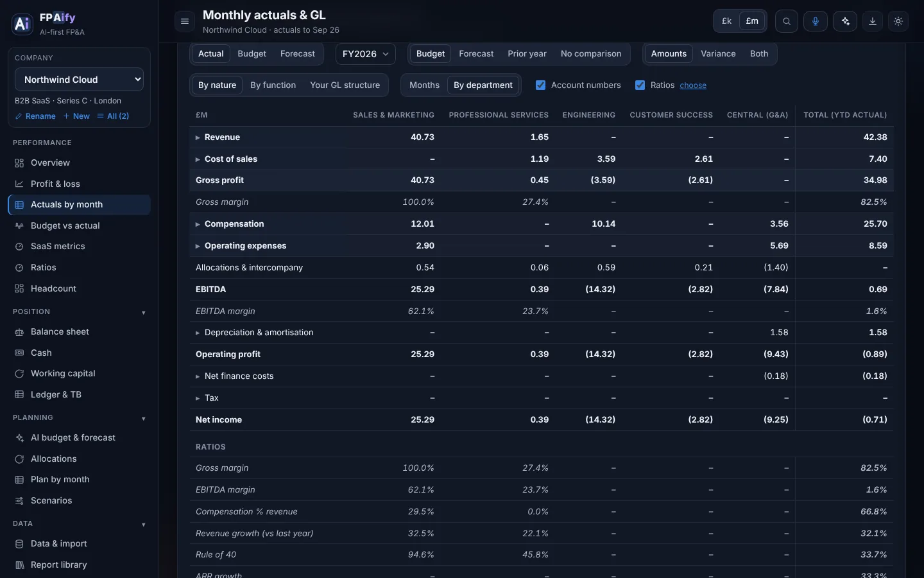Expand the Cost of sales row
Image resolution: width=924 pixels, height=578 pixels.
[198, 159]
